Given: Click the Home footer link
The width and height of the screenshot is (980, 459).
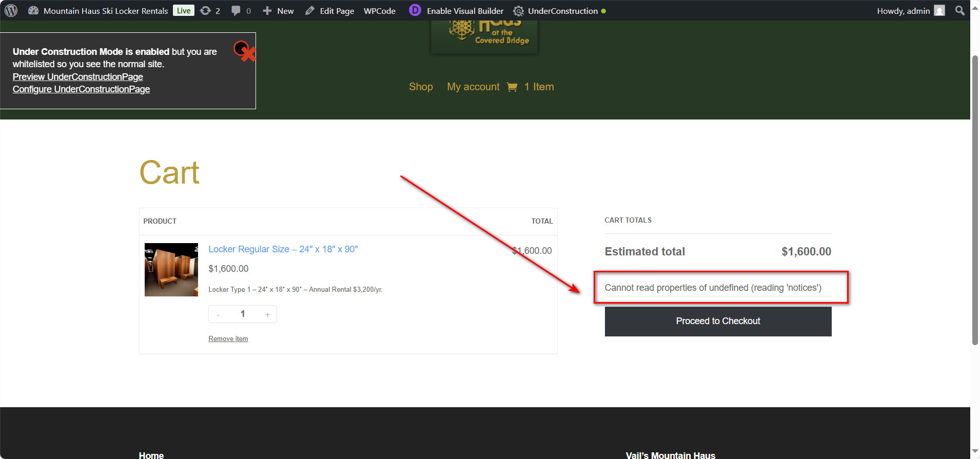Looking at the screenshot, I should pyautogui.click(x=151, y=455).
